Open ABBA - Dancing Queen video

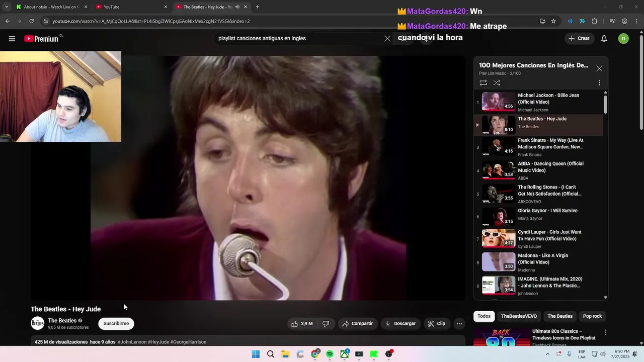539,170
